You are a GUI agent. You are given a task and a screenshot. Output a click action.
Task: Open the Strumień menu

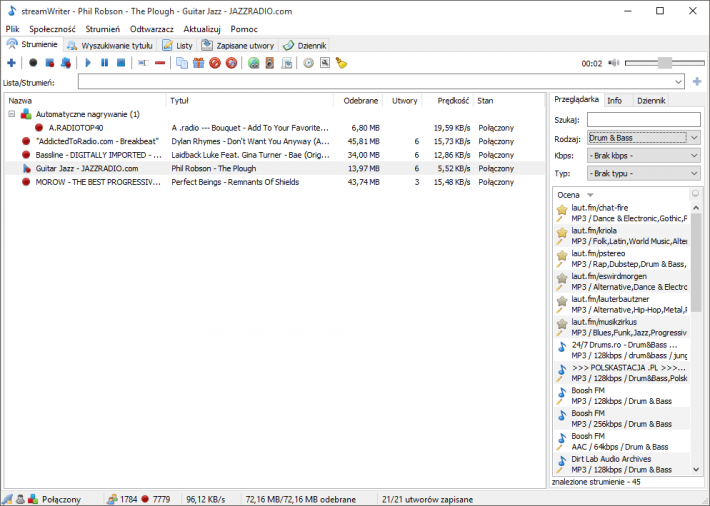tap(103, 29)
